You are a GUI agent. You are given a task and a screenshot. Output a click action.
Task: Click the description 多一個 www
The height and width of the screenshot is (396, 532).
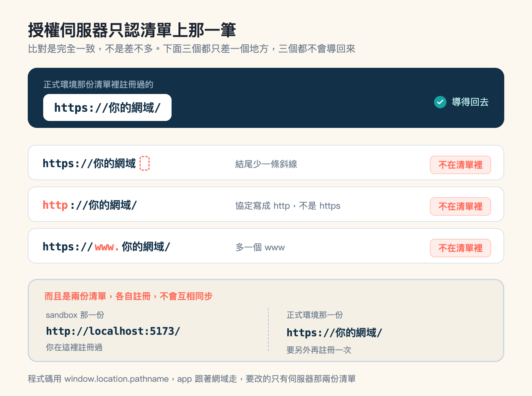point(260,247)
